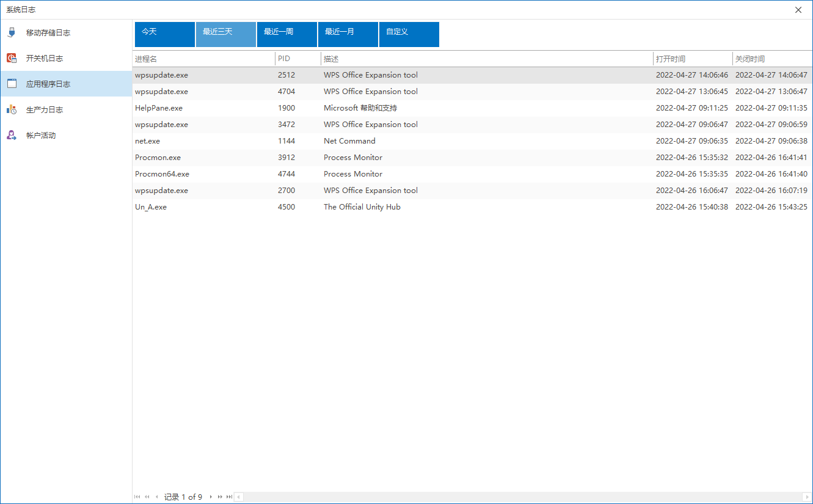Select wpsupdate.exe row with PID 2700
This screenshot has width=813, height=504.
[472, 191]
